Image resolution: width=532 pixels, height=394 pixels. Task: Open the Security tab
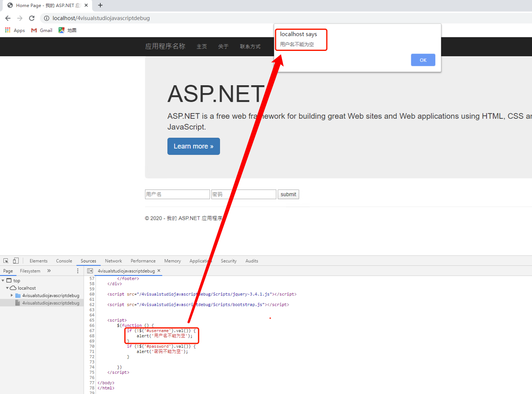tap(229, 261)
